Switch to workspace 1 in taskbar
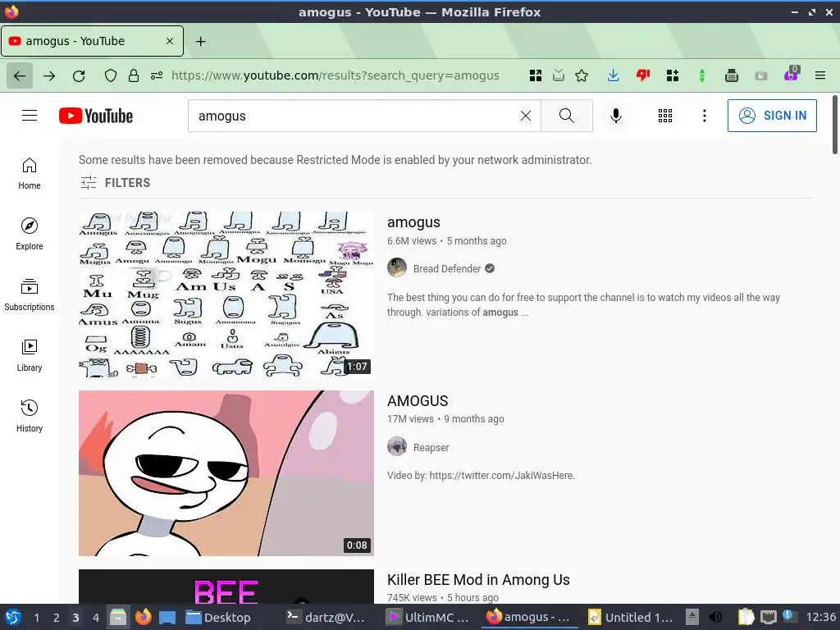The width and height of the screenshot is (840, 630). pyautogui.click(x=36, y=618)
